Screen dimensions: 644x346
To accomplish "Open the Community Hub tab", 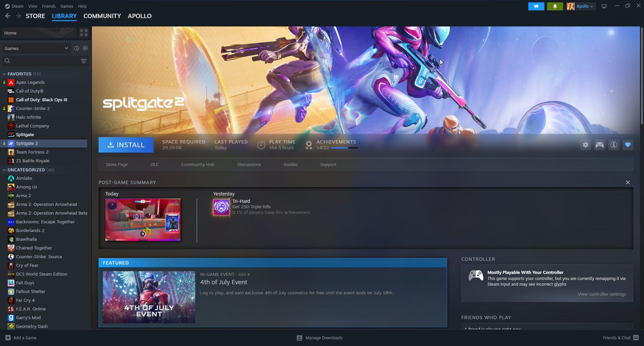I will point(198,164).
